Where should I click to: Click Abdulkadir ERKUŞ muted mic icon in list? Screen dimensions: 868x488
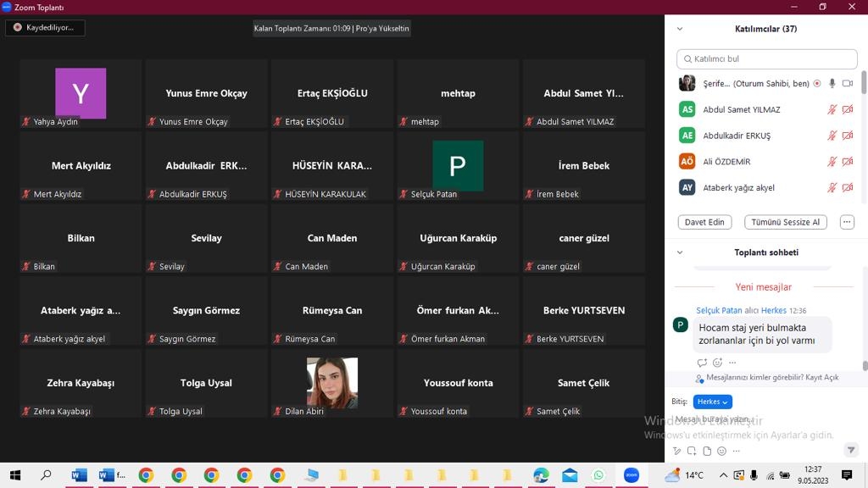pos(832,136)
